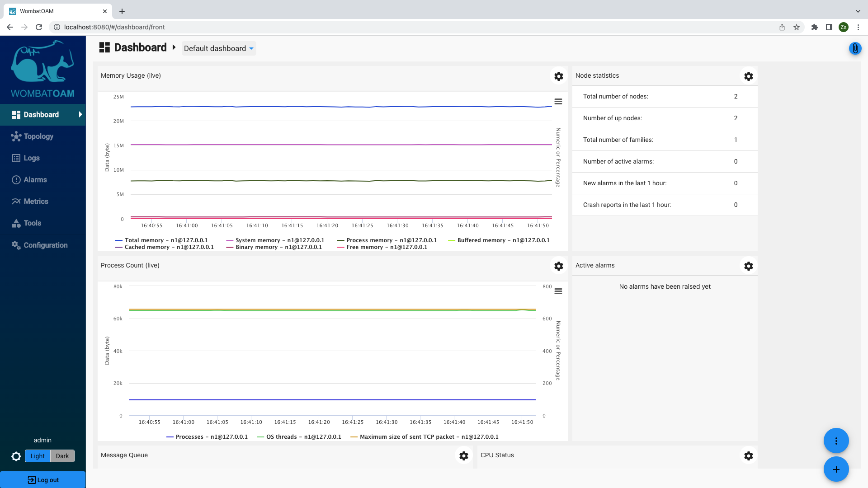Click No alarms have been raised yet text
Viewport: 868px width, 488px height.
coord(665,286)
